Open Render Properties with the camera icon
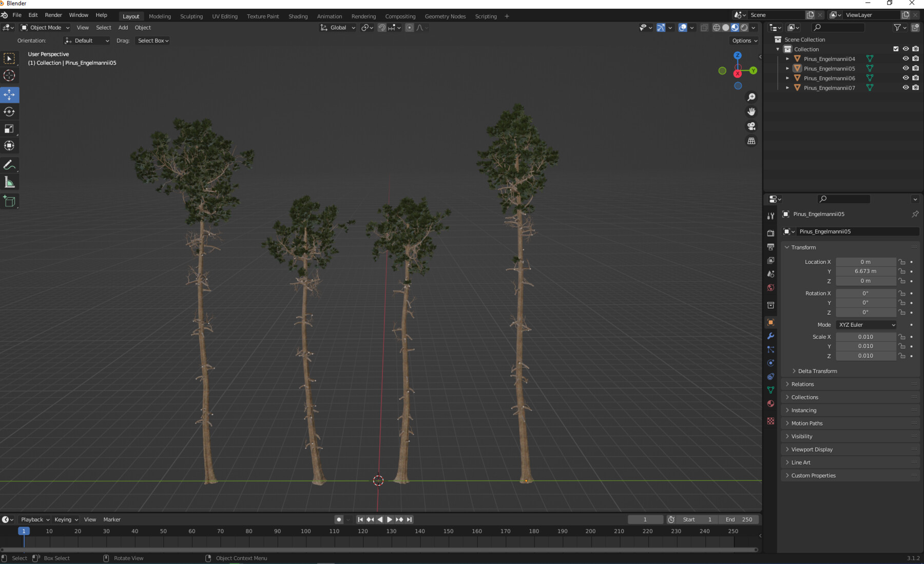The width and height of the screenshot is (924, 564). [771, 232]
